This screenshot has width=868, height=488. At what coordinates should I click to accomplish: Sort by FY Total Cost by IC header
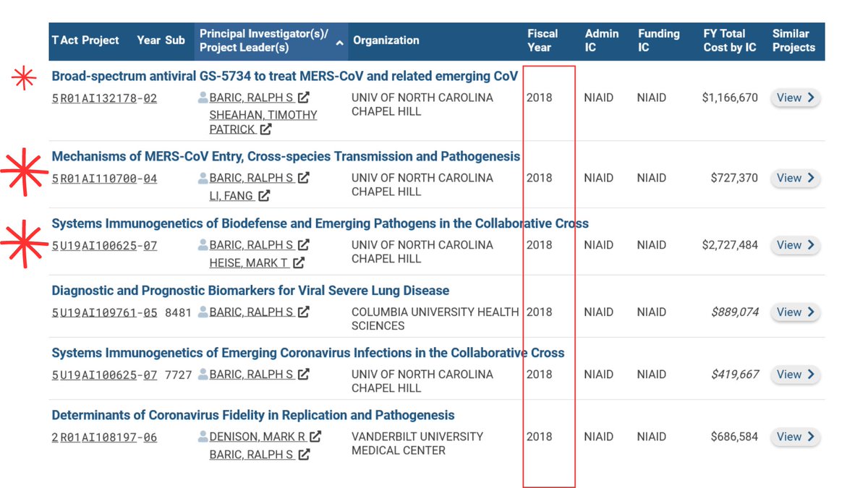pyautogui.click(x=729, y=40)
